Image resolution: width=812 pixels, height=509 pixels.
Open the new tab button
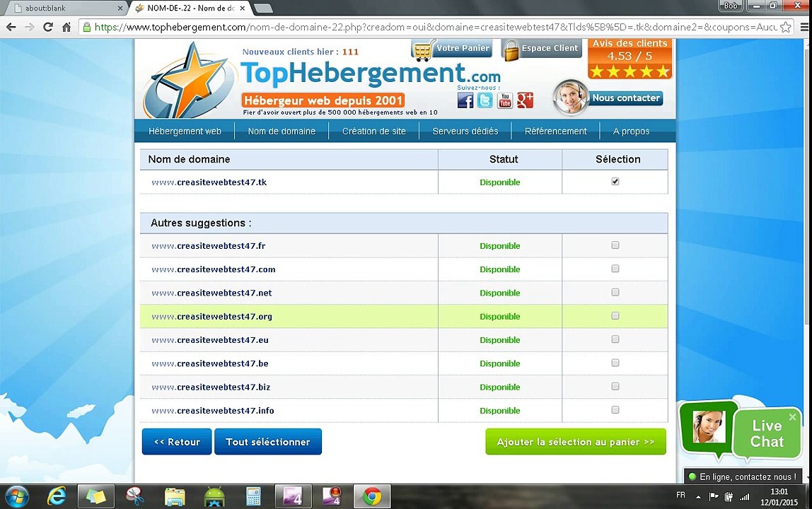click(x=263, y=8)
